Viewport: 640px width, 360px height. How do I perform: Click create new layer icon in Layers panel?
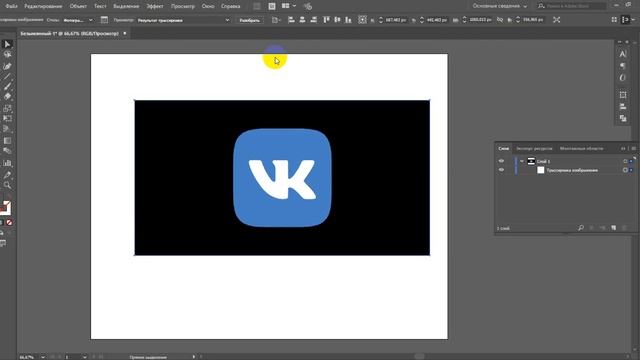coord(613,228)
